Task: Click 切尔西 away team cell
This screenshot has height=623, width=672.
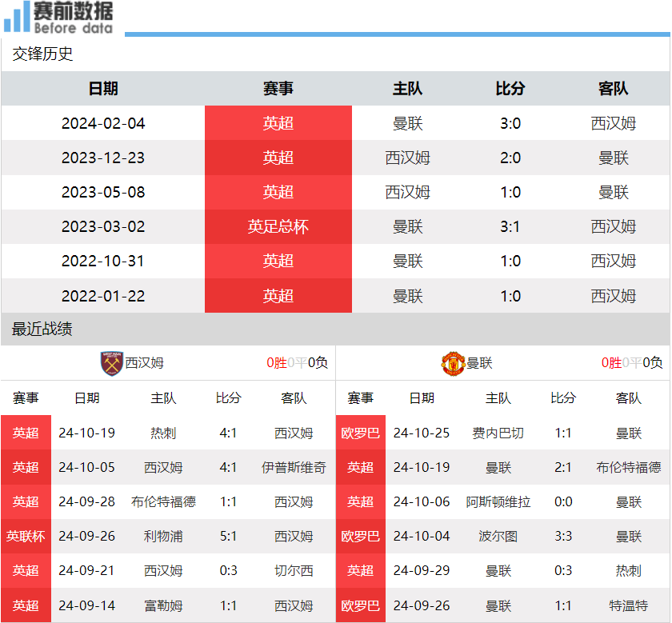Action: click(x=294, y=570)
